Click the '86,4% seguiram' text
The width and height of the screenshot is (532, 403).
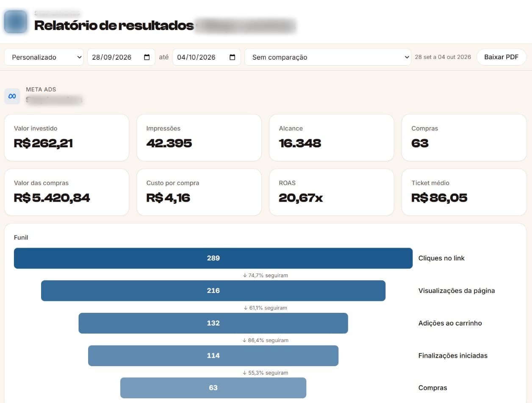pos(268,340)
